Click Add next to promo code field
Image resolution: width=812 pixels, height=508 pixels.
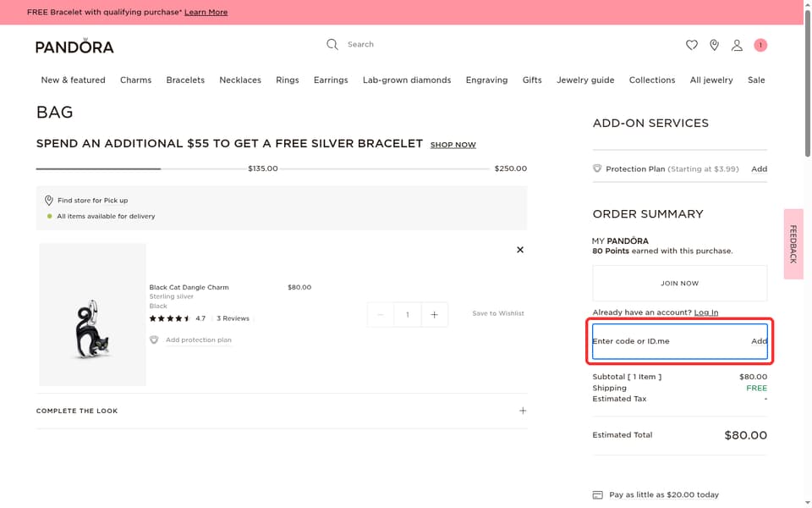(760, 341)
